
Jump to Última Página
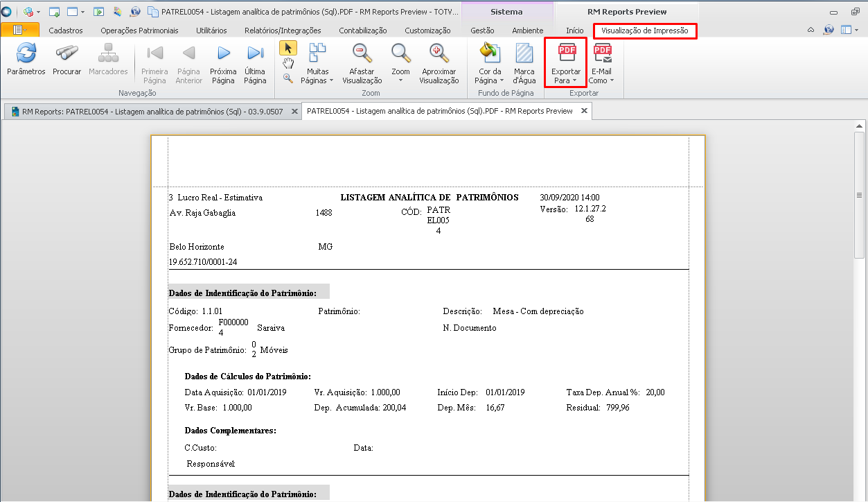click(255, 64)
